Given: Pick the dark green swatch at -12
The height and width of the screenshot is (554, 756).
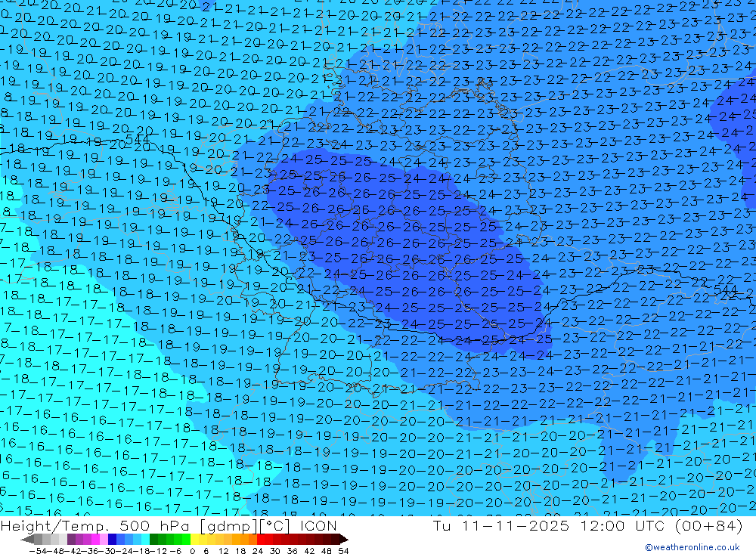Looking at the screenshot, I should tap(153, 539).
